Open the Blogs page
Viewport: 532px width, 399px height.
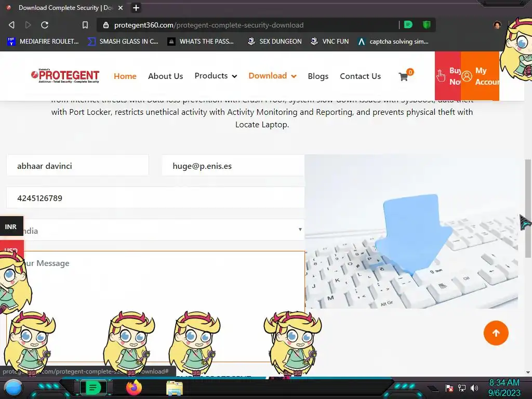(318, 76)
